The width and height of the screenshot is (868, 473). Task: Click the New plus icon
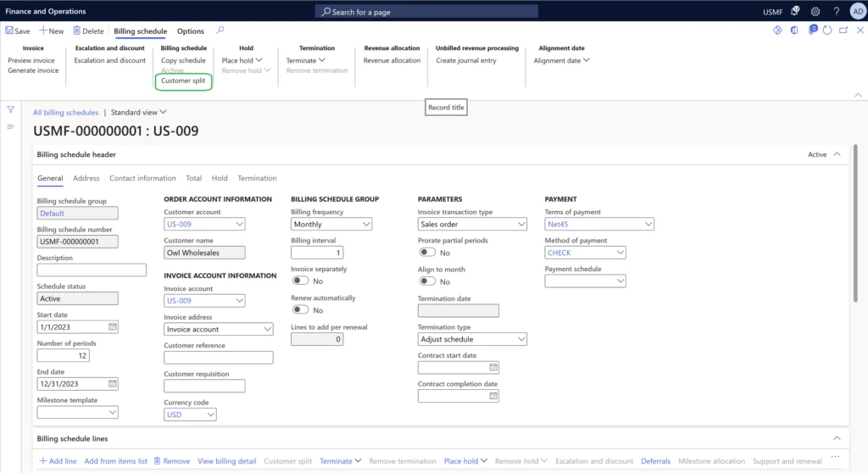click(42, 31)
